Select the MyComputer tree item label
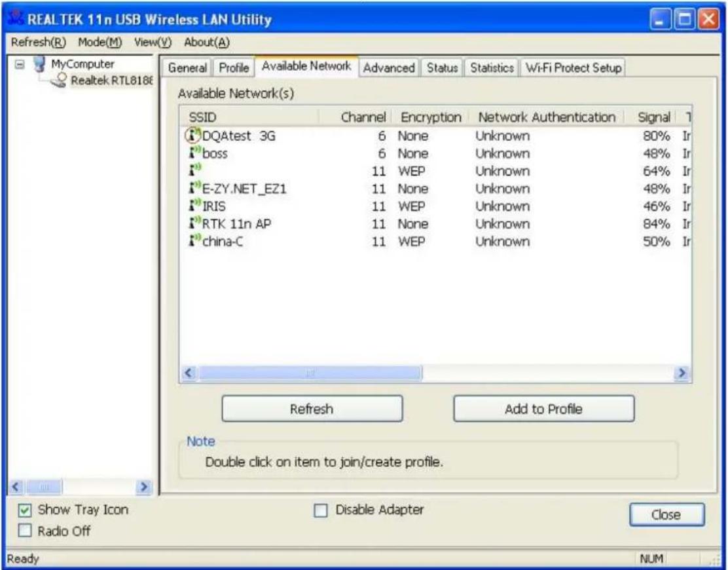 pyautogui.click(x=82, y=64)
